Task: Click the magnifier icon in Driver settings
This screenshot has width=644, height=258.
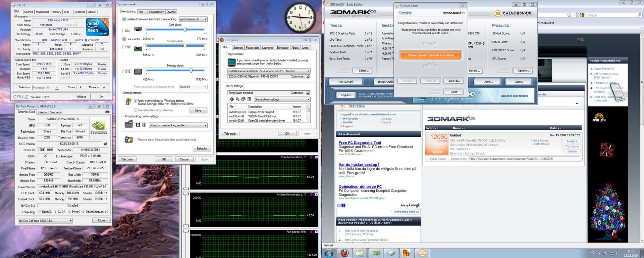Action: [237, 99]
